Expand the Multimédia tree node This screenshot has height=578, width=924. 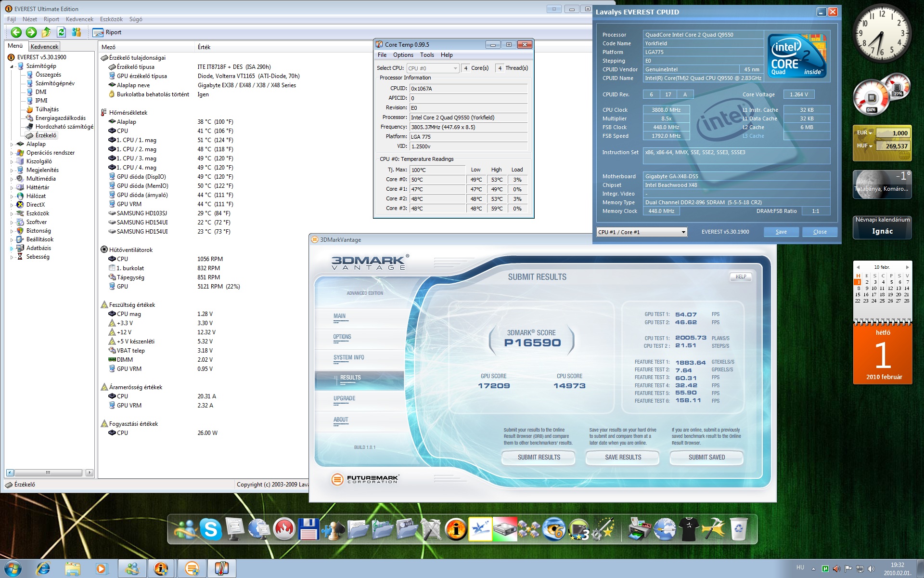click(x=12, y=179)
